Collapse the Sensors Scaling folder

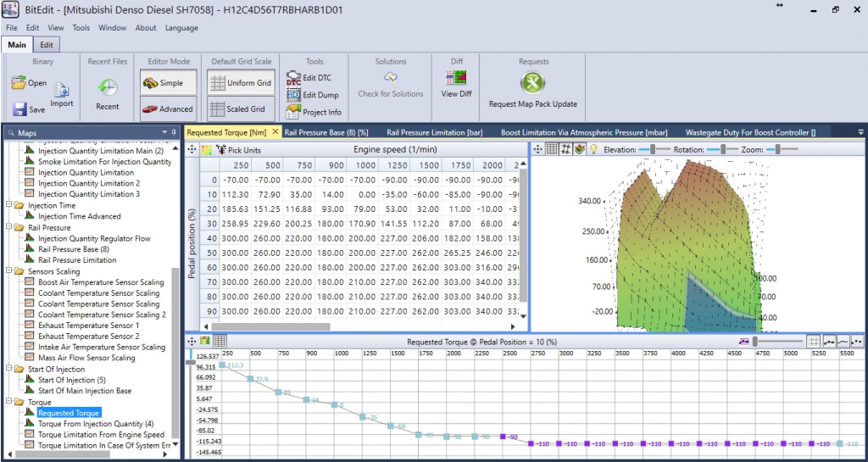pos(8,271)
